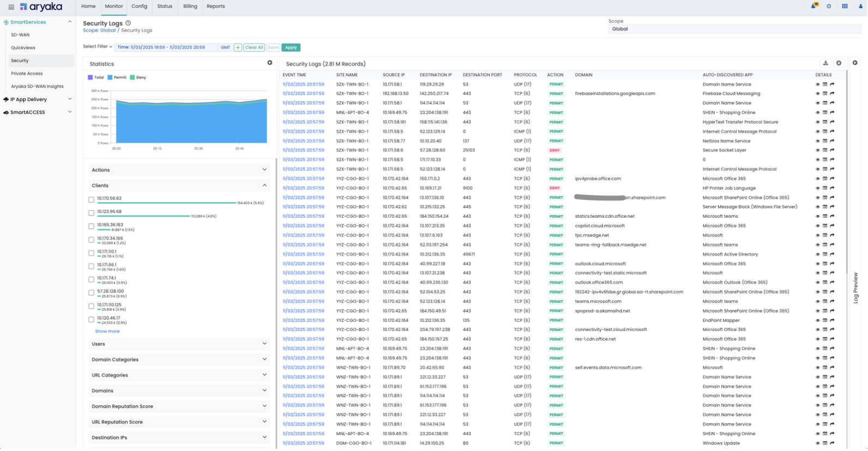This screenshot has width=868, height=451.
Task: Open the apps grid launcher icon
Action: pos(845,7)
